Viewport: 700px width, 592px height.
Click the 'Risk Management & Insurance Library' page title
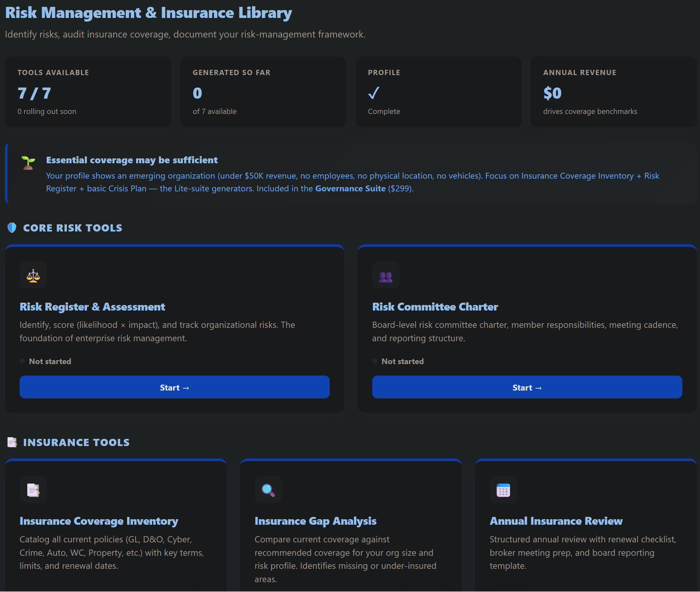[149, 13]
